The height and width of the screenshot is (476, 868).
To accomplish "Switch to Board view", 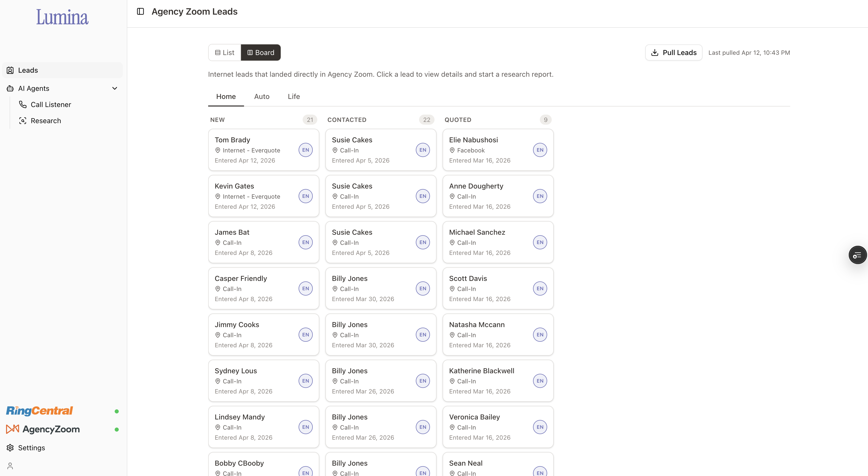I will [x=261, y=52].
